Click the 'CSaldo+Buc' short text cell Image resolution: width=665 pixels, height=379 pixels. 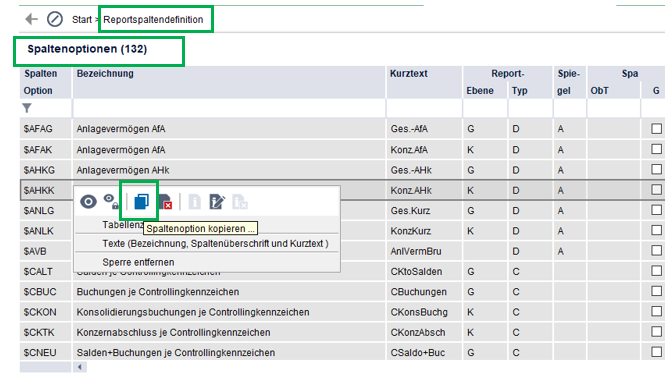coord(424,353)
